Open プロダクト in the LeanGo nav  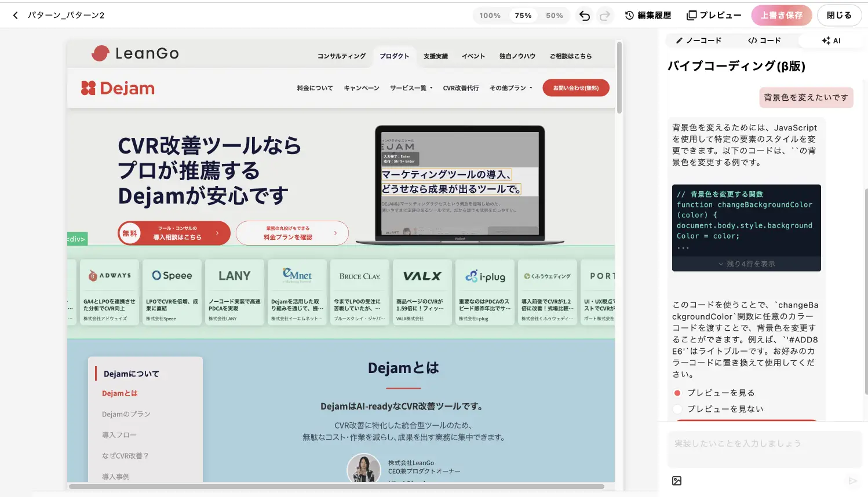point(395,56)
